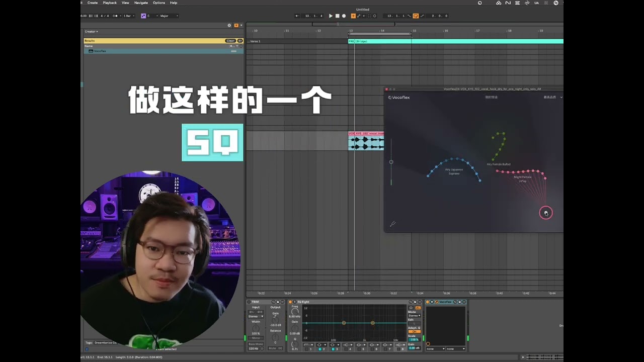Click the Clear button in browser results

pyautogui.click(x=230, y=41)
